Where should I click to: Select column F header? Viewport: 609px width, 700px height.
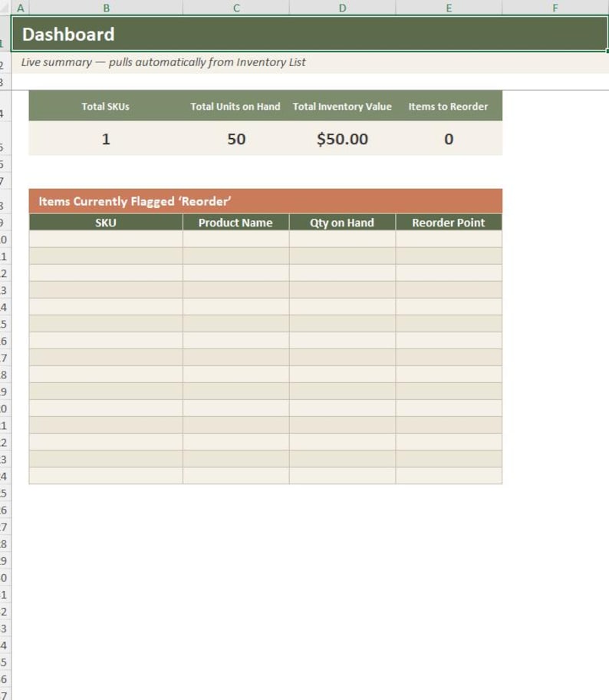pos(555,8)
